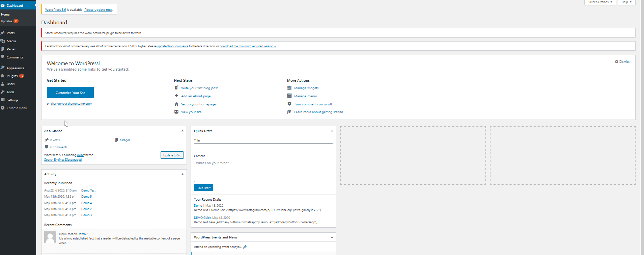The height and width of the screenshot is (255, 644).
Task: Open the Appearance menu
Action: point(16,68)
